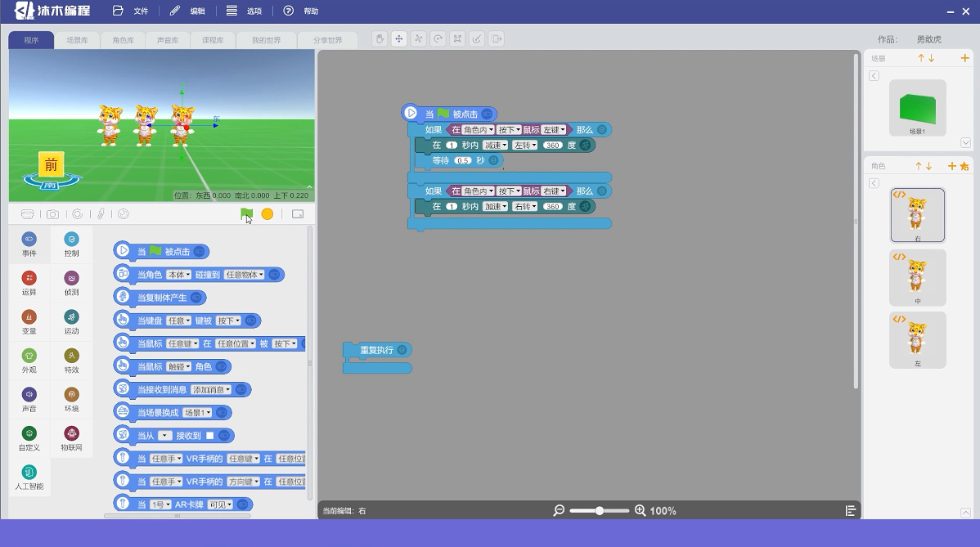Open the 特效 (Effects) block category
Viewport: 980px width, 547px height.
(x=71, y=361)
